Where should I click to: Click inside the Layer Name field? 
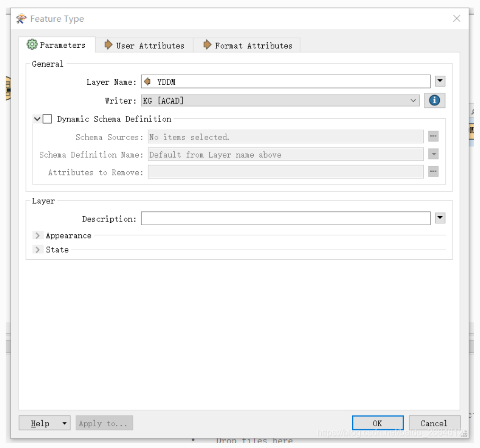pyautogui.click(x=285, y=81)
